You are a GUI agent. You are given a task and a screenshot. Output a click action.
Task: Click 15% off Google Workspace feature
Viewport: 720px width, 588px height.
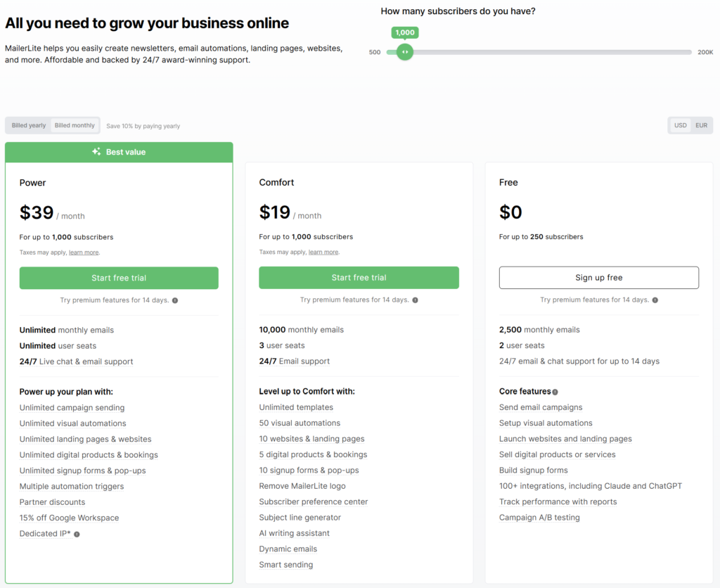tap(69, 518)
